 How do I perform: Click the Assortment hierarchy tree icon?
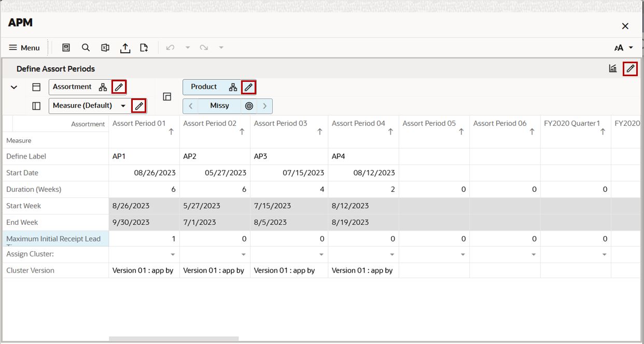(102, 87)
